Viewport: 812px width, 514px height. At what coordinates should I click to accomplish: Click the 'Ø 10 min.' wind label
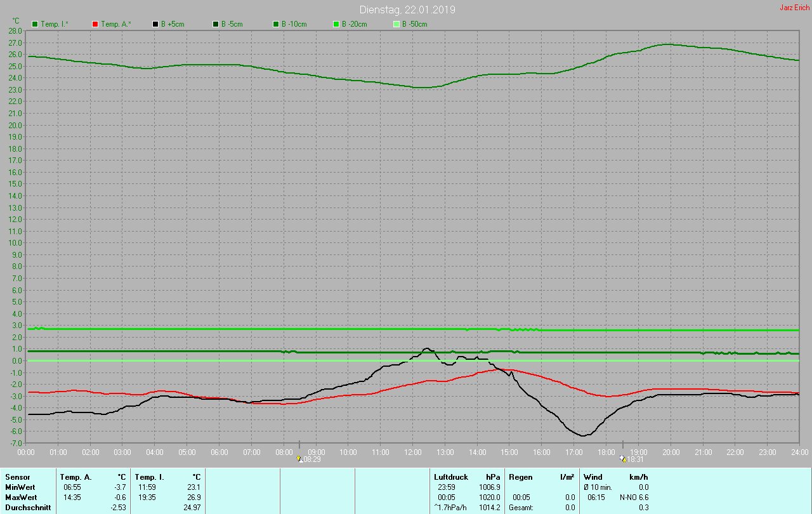(598, 487)
